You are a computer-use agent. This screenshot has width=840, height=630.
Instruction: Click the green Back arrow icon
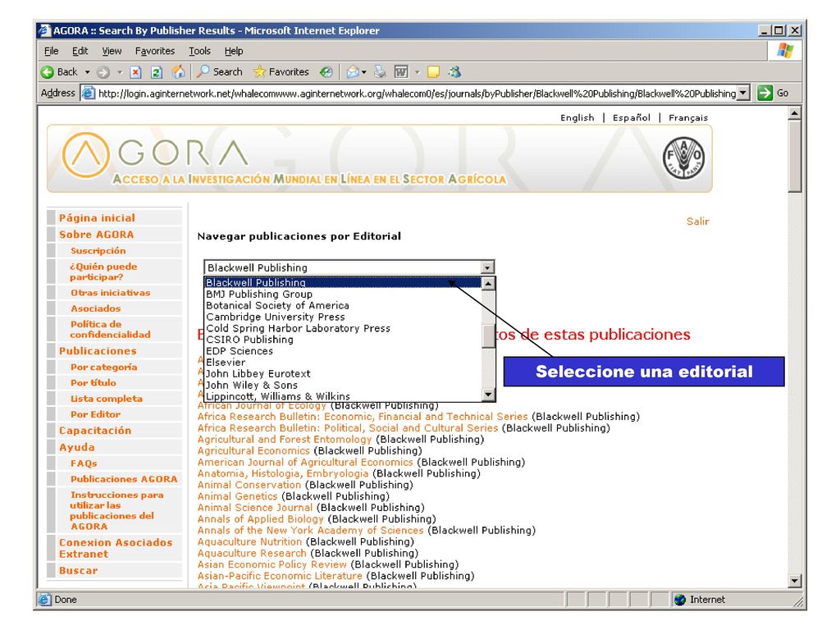[x=48, y=72]
